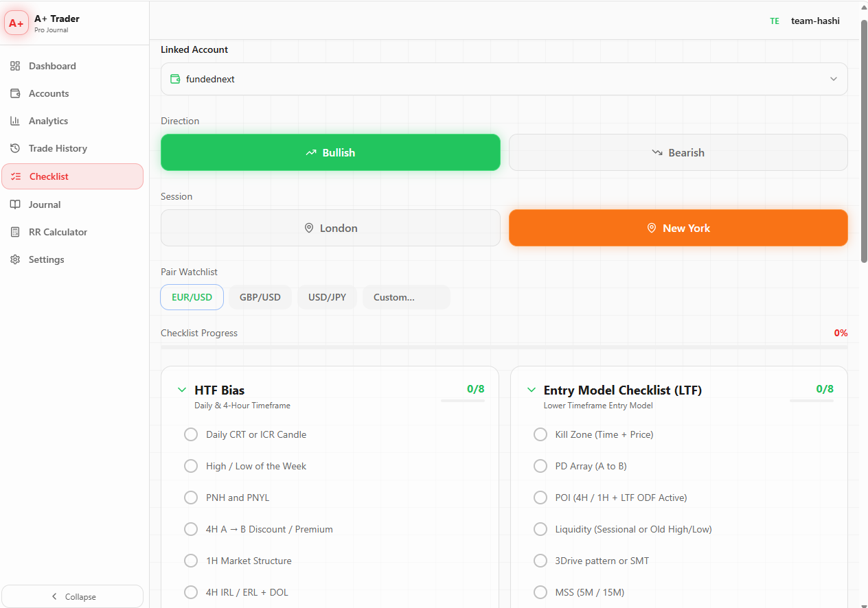Image resolution: width=868 pixels, height=608 pixels.
Task: Open the Linked Account fundednext dropdown
Action: (x=504, y=79)
